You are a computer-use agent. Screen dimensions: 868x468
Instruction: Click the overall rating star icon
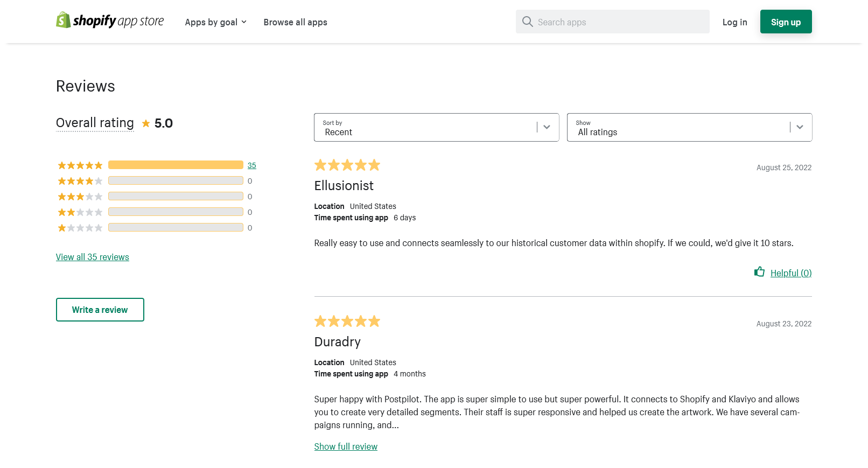[146, 123]
